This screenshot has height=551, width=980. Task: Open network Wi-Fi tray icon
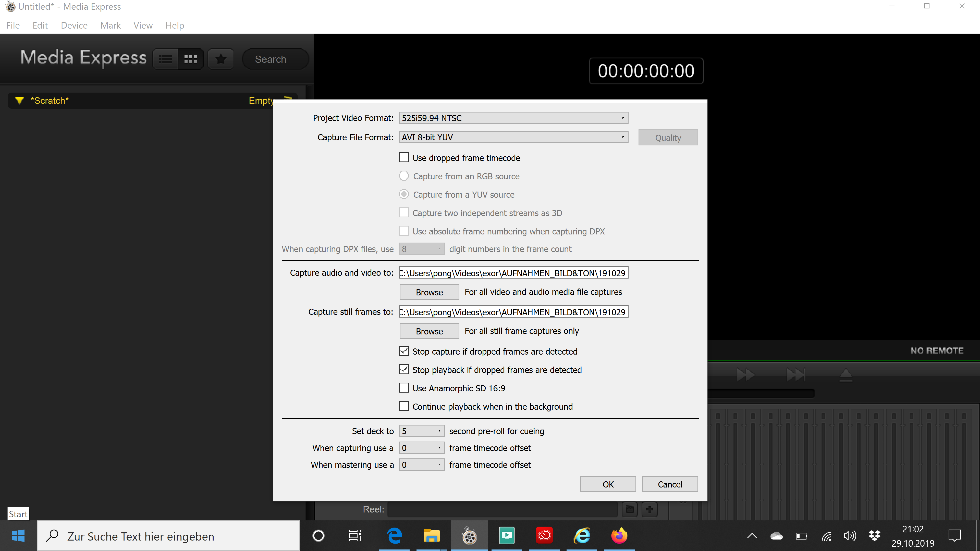[826, 536]
